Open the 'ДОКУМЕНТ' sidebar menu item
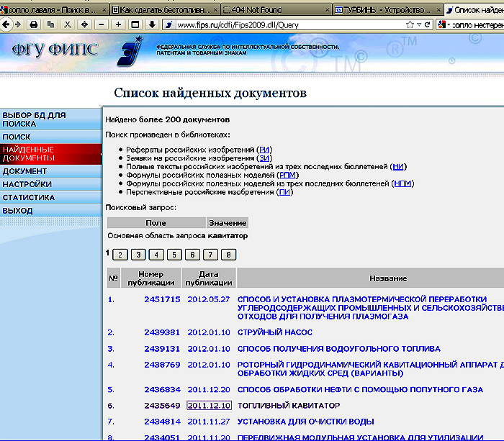 tap(51, 171)
